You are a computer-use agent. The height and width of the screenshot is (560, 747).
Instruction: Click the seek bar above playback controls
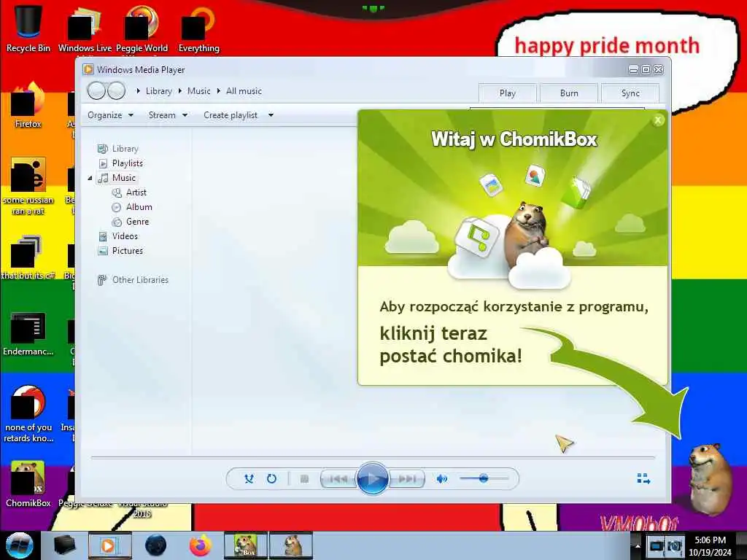(x=373, y=457)
